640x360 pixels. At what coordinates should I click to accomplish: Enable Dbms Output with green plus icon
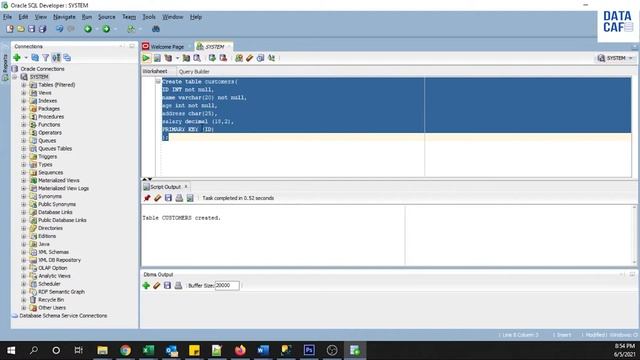146,285
